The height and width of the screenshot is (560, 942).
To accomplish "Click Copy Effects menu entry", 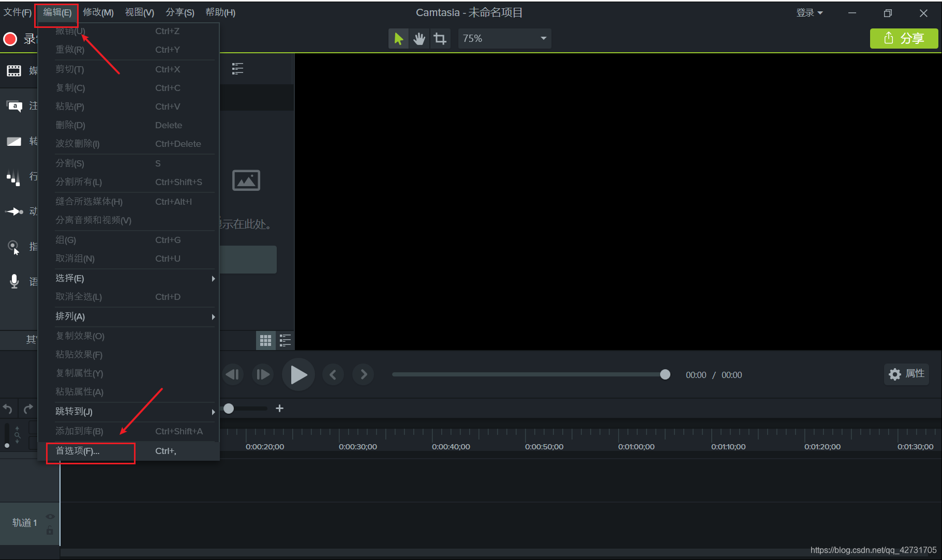I will click(129, 336).
